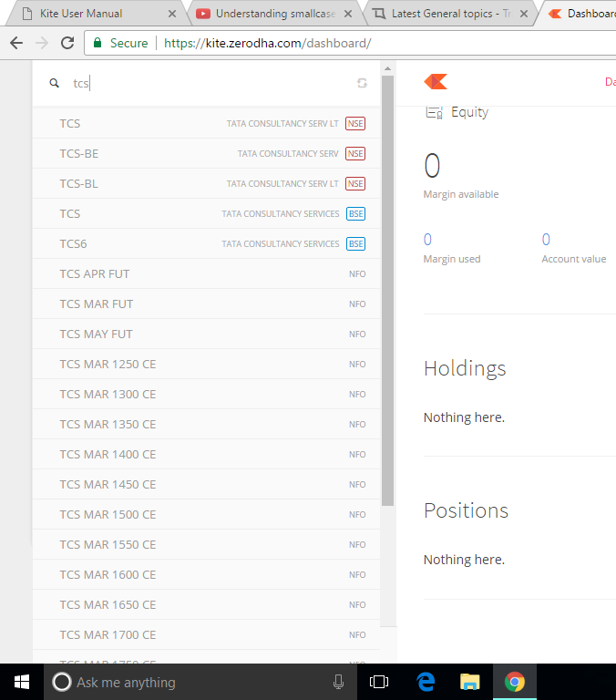This screenshot has width=616, height=700.
Task: Select the TCS APR FUT contract
Action: tap(206, 273)
